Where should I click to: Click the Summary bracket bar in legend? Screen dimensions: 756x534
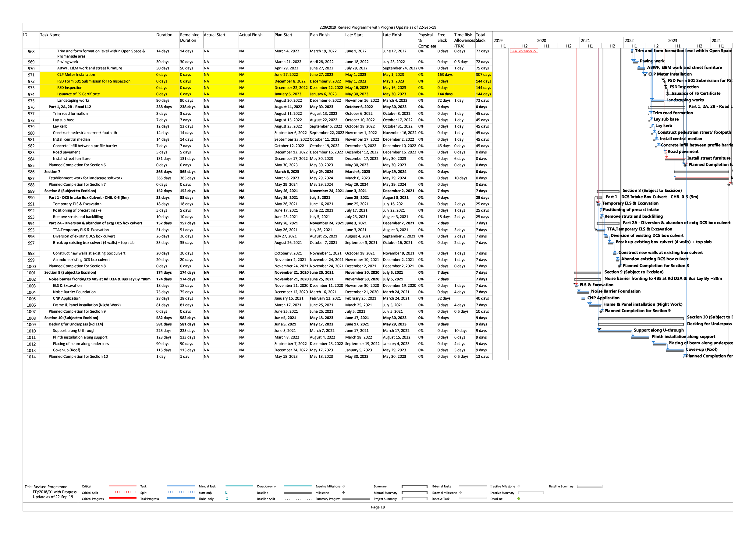tap(414, 486)
